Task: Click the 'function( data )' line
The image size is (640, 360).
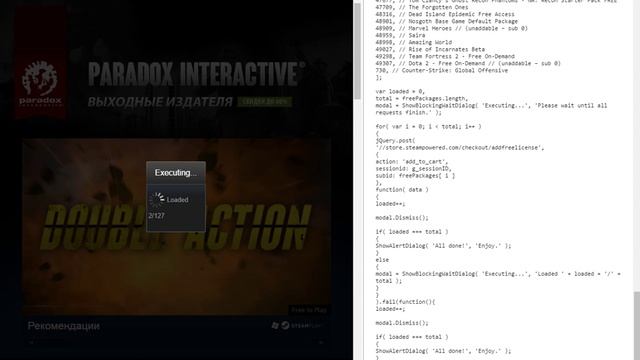Action: coord(402,189)
